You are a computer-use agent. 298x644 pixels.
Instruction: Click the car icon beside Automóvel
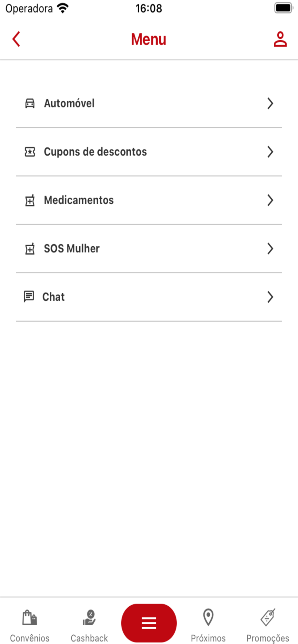click(30, 103)
